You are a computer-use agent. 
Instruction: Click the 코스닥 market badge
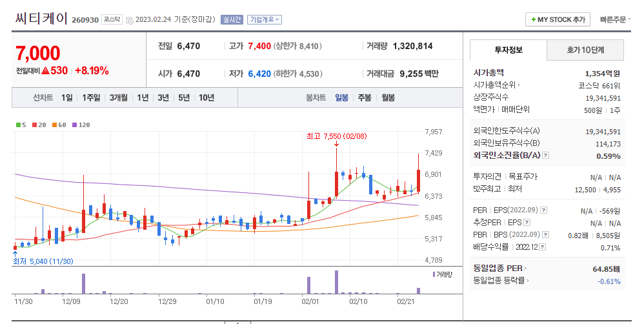coord(112,19)
